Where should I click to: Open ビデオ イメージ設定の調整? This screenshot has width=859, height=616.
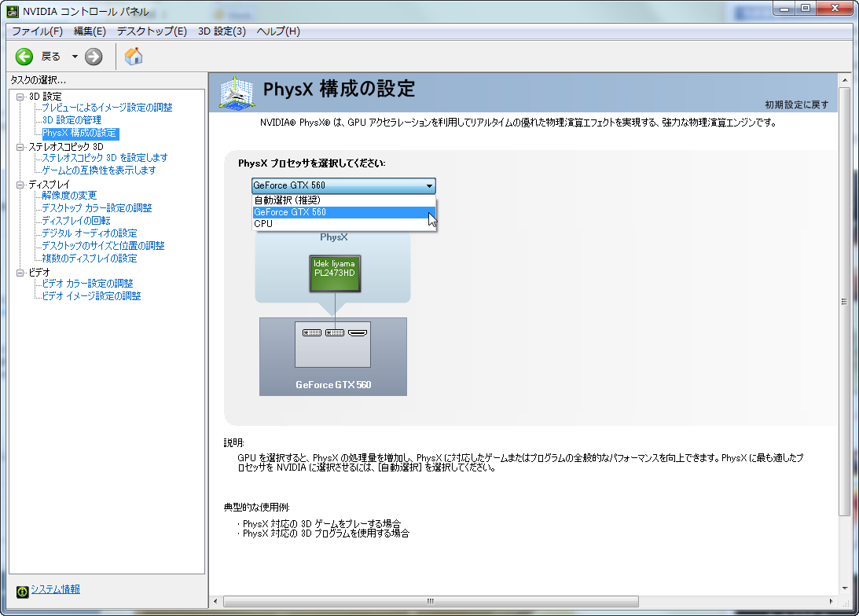click(91, 296)
